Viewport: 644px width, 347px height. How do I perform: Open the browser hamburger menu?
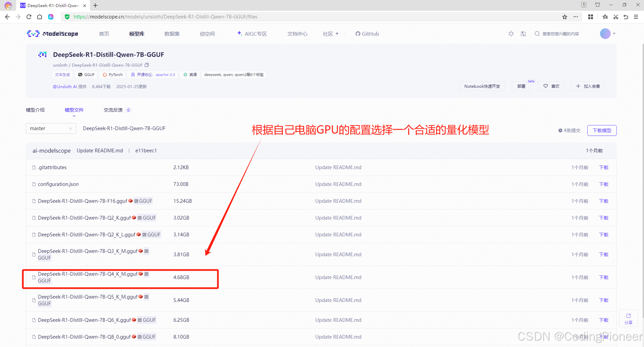(x=636, y=17)
